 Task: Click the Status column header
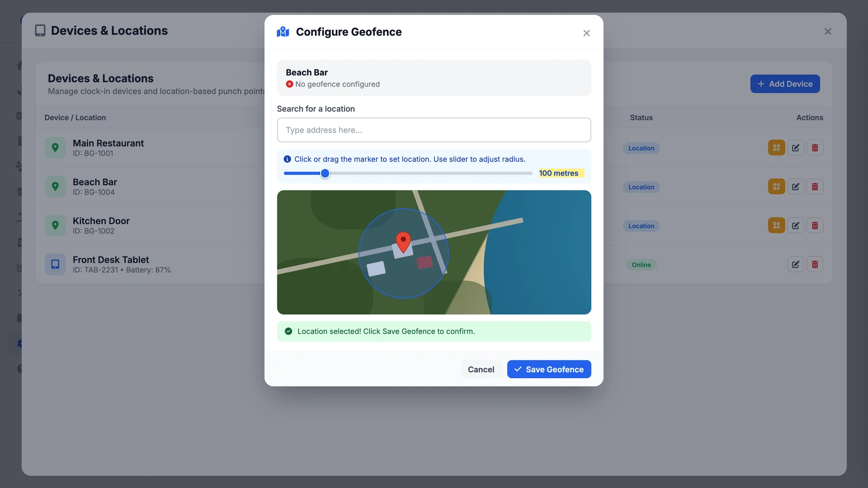[x=641, y=118]
